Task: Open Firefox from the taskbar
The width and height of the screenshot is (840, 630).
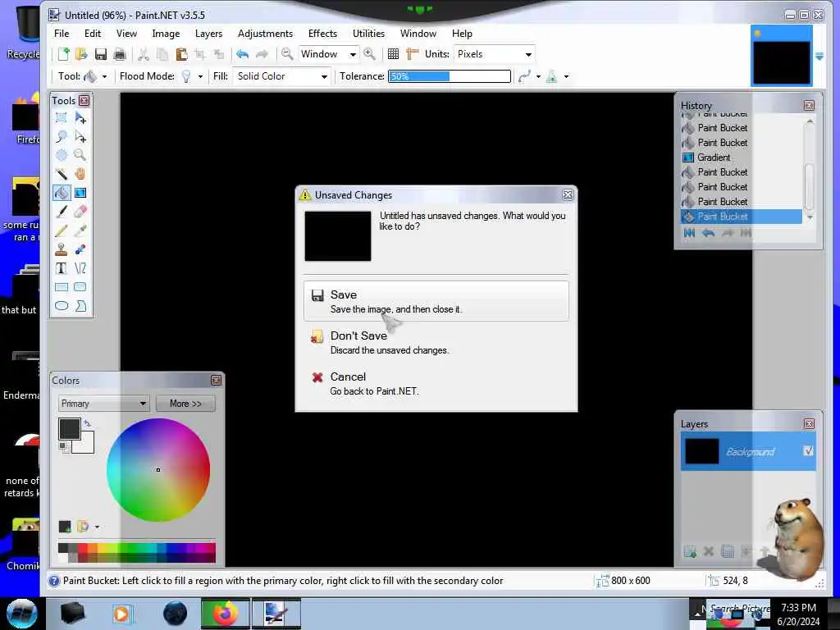Action: pos(225,614)
